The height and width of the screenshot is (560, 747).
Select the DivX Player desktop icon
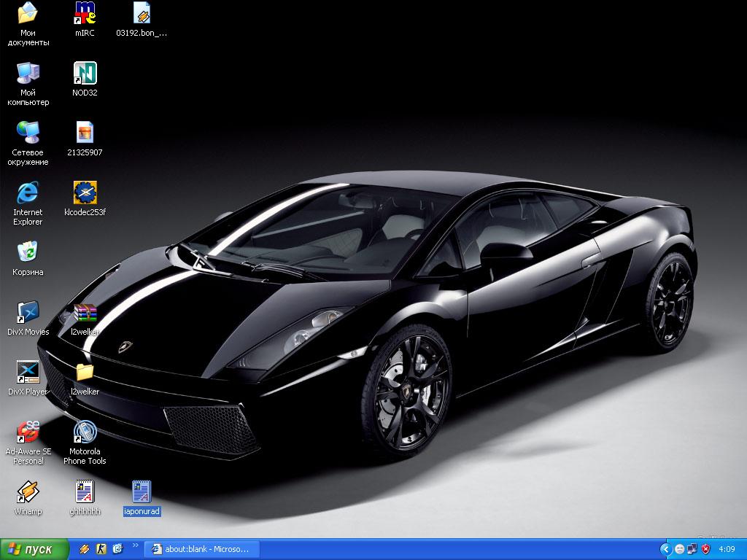click(28, 373)
